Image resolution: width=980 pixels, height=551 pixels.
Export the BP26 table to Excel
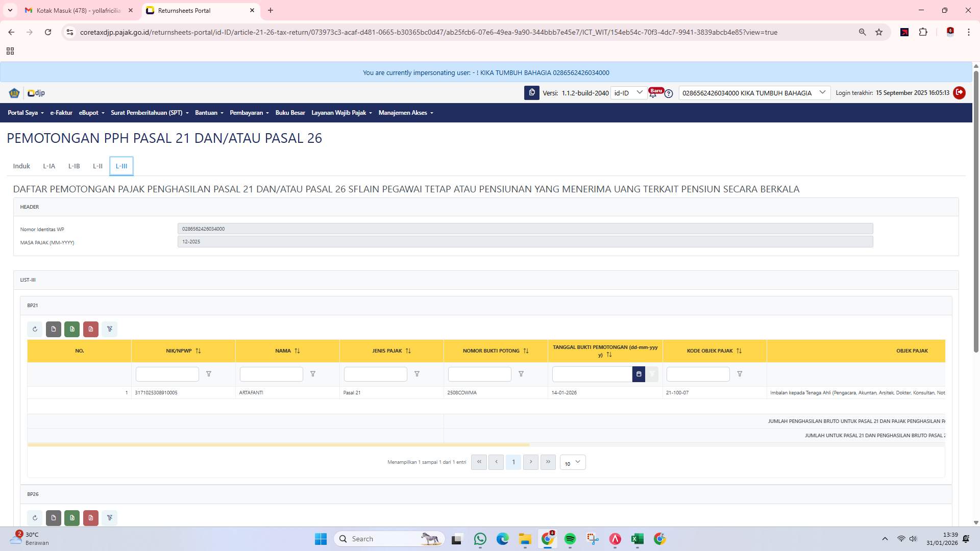(72, 518)
